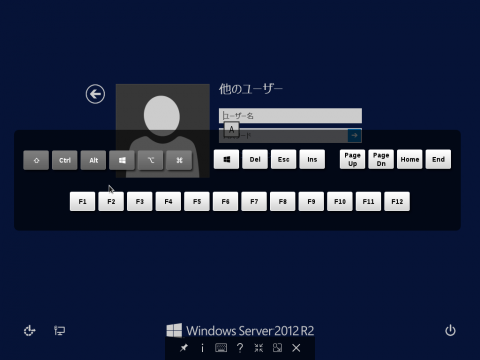Tap the F11 function key
The height and width of the screenshot is (360, 480).
368,201
